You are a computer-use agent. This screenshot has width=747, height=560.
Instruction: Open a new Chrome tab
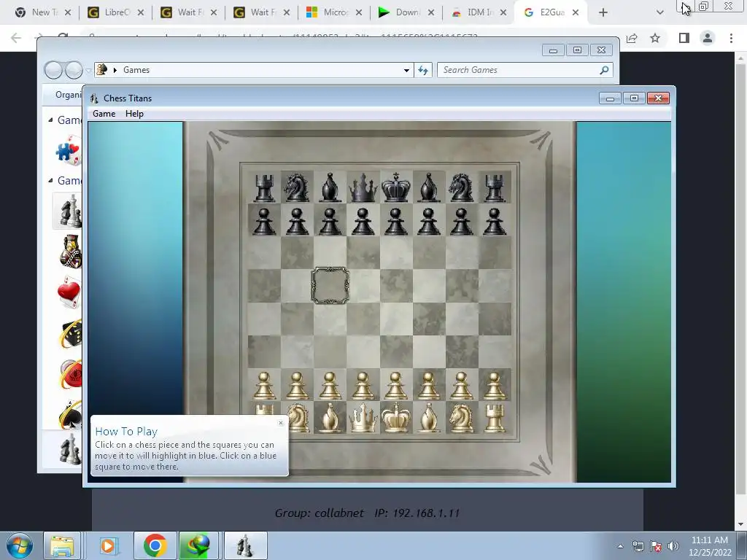[x=603, y=12]
